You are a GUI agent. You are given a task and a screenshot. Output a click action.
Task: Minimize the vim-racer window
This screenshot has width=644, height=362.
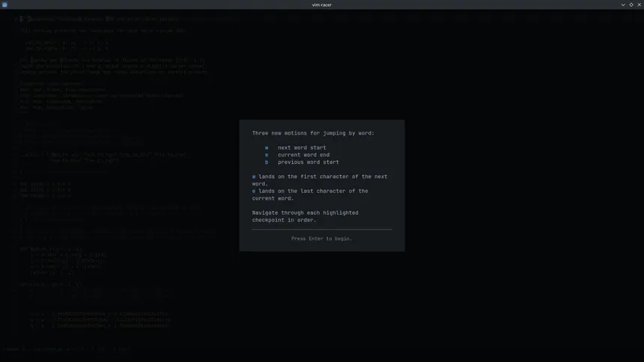[623, 4]
